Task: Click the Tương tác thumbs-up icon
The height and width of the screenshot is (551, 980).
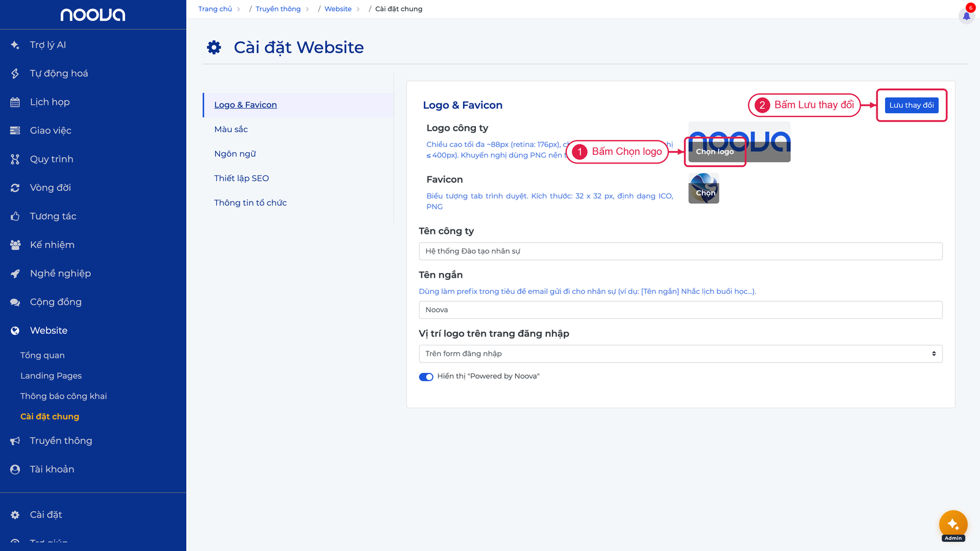Action: pyautogui.click(x=15, y=216)
